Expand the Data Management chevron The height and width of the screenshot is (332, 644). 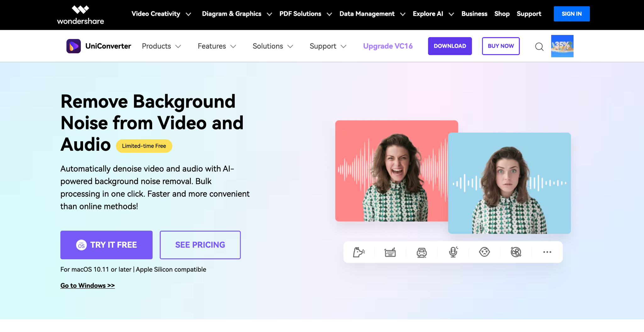coord(402,14)
